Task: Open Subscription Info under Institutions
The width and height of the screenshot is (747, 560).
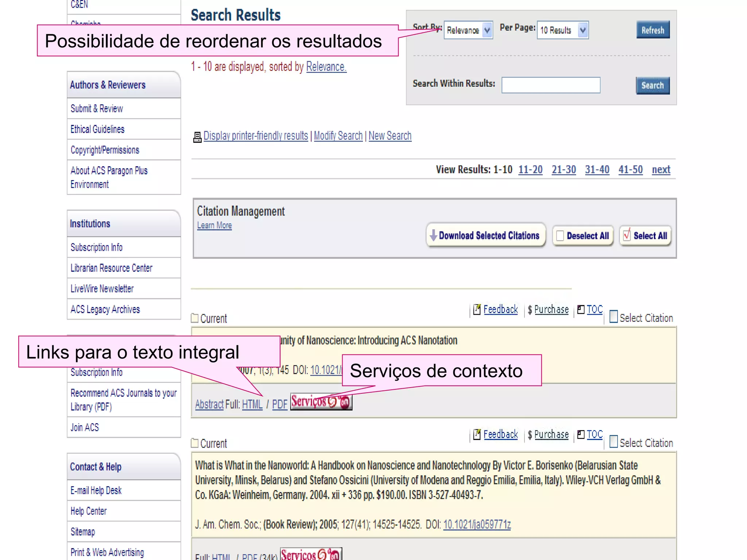Action: (96, 248)
